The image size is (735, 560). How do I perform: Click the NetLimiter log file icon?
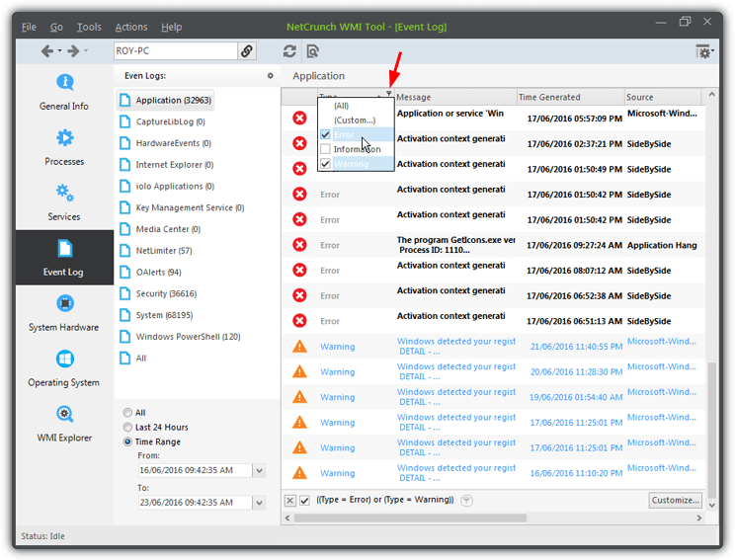(x=124, y=250)
